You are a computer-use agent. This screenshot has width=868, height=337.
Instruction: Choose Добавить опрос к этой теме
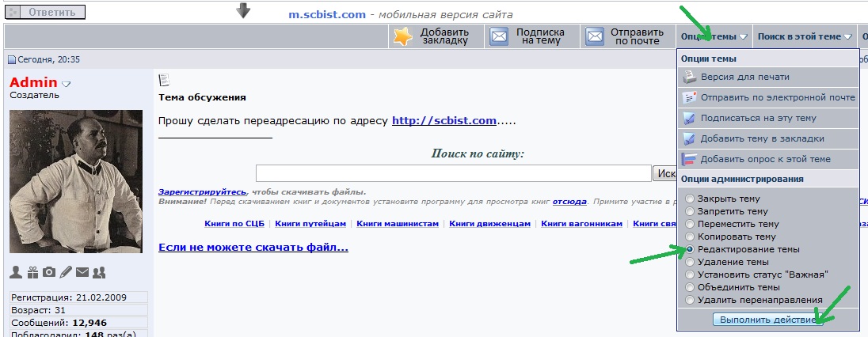[765, 159]
